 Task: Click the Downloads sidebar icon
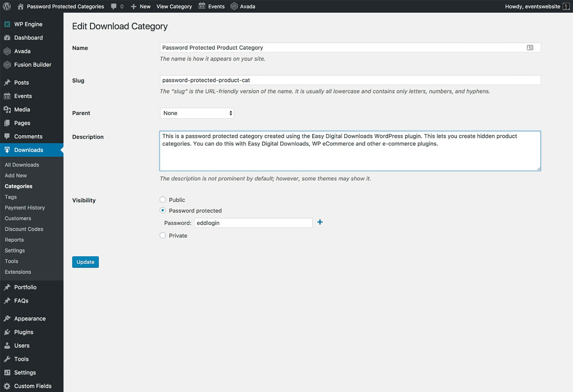[x=7, y=150]
